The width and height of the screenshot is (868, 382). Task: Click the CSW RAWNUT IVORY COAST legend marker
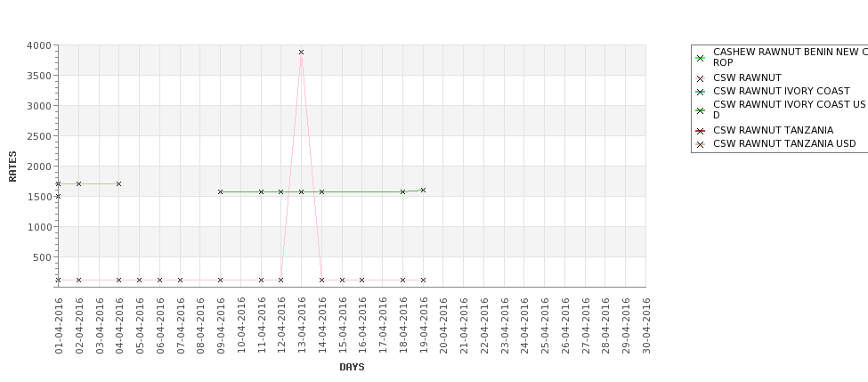pos(701,92)
